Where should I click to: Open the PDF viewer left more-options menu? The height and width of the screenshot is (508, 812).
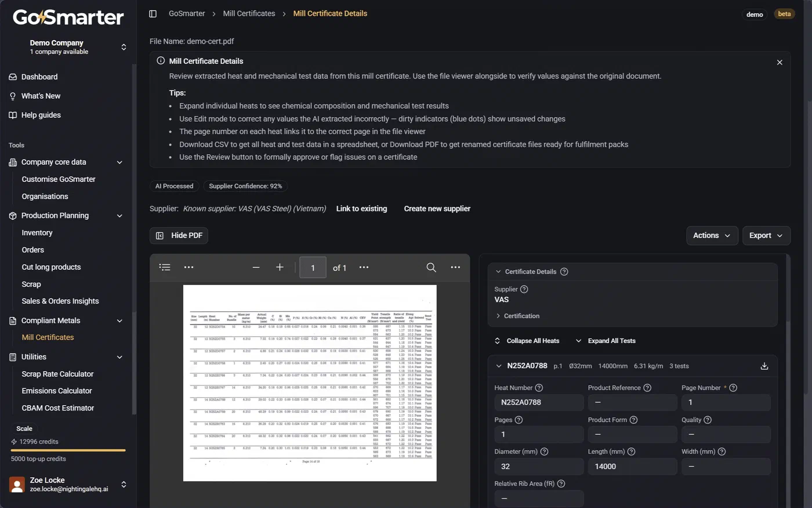188,267
